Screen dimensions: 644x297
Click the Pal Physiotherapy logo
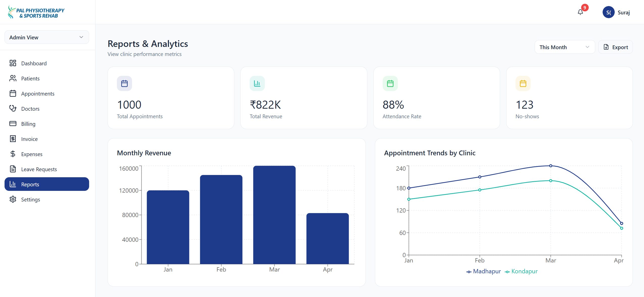click(36, 12)
